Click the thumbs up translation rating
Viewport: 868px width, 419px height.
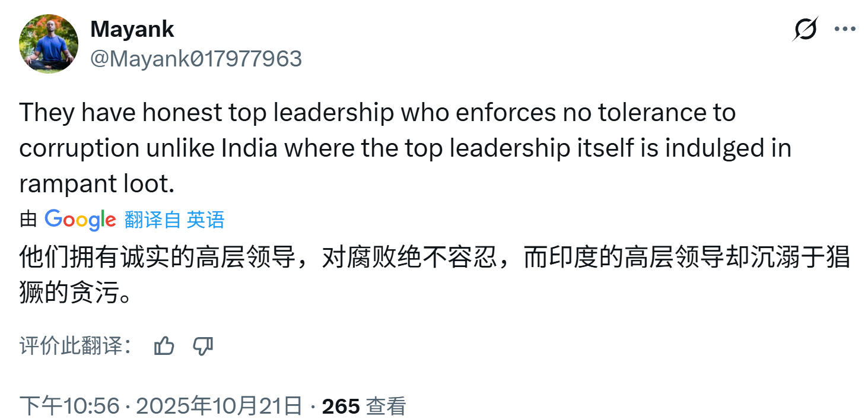[164, 346]
